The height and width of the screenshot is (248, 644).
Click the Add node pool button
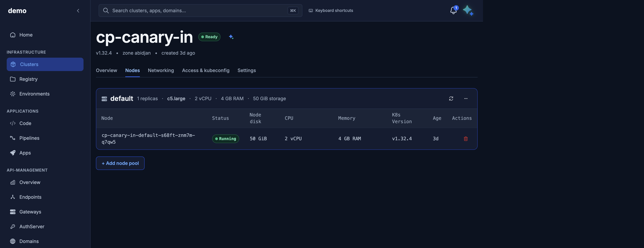point(120,163)
